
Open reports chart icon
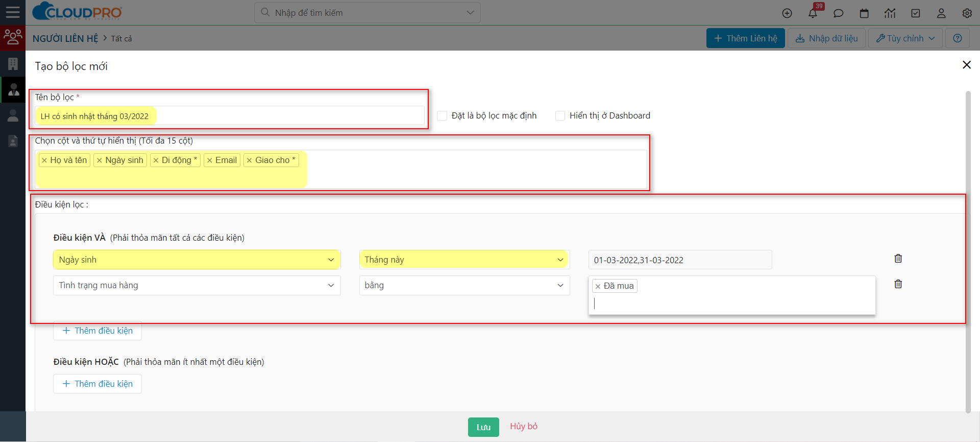tap(890, 13)
